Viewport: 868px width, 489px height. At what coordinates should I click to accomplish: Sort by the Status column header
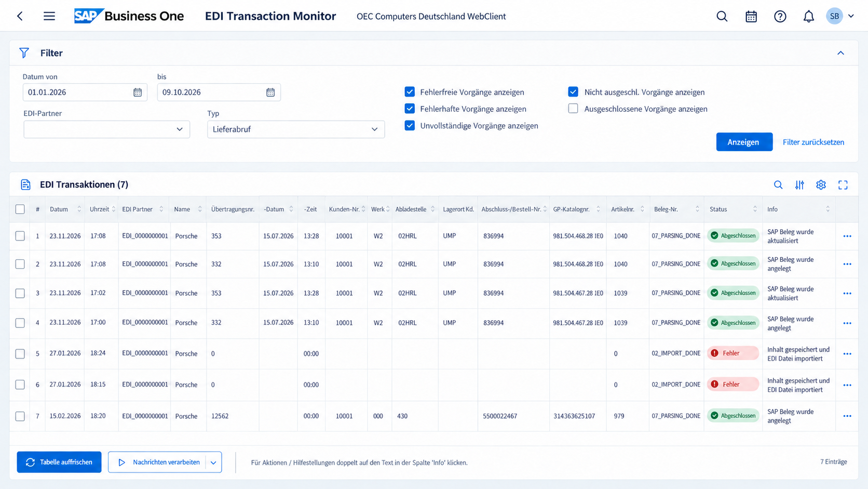coord(733,209)
